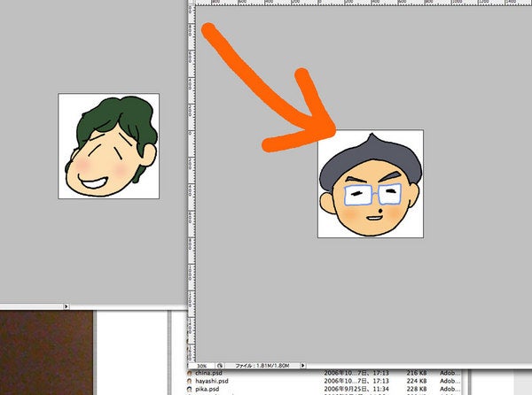Image resolution: width=532 pixels, height=395 pixels.
Task: Click the ruler origin corner in the right document
Action: (x=192, y=4)
